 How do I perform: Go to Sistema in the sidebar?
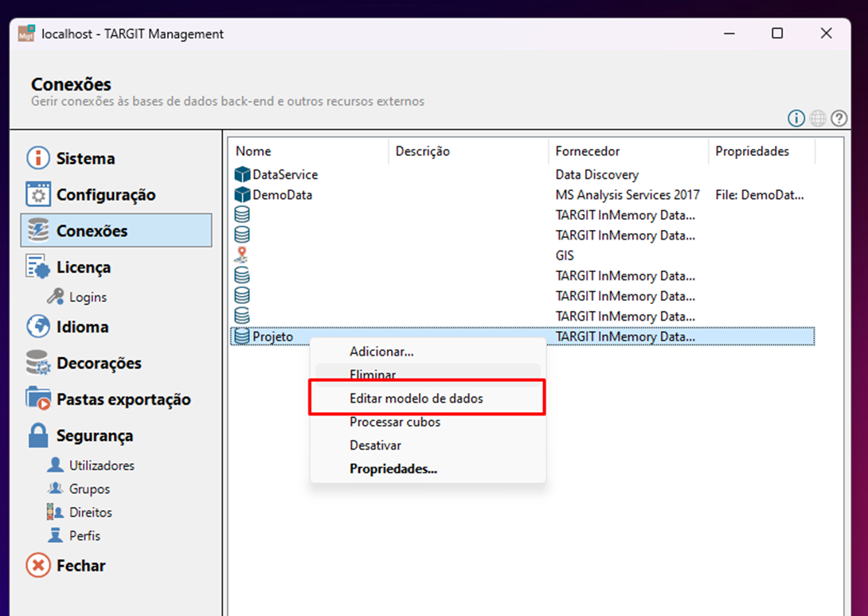coord(86,158)
